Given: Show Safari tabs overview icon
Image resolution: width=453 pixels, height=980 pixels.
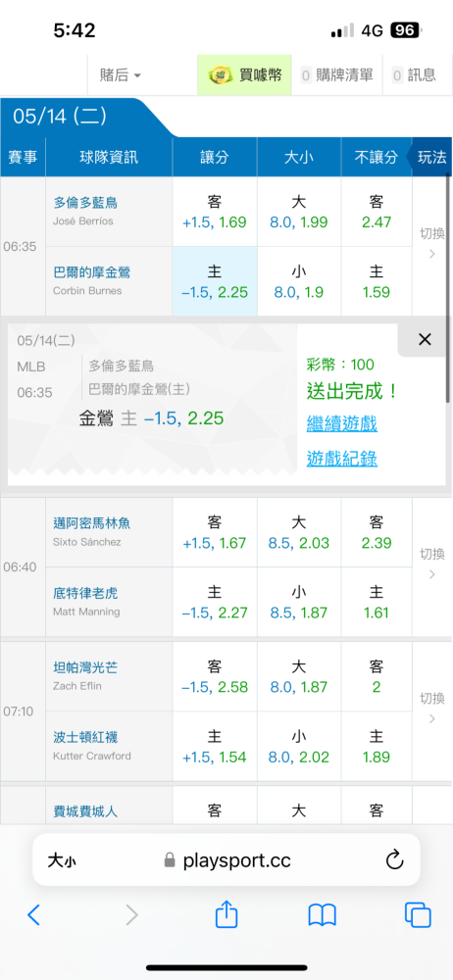Looking at the screenshot, I should tap(418, 915).
